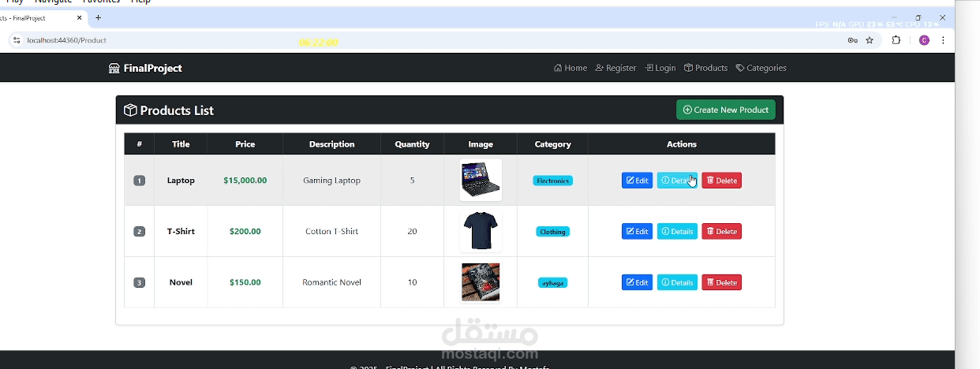Bookmark this page with the star icon
The height and width of the screenshot is (369, 980).
tap(870, 40)
